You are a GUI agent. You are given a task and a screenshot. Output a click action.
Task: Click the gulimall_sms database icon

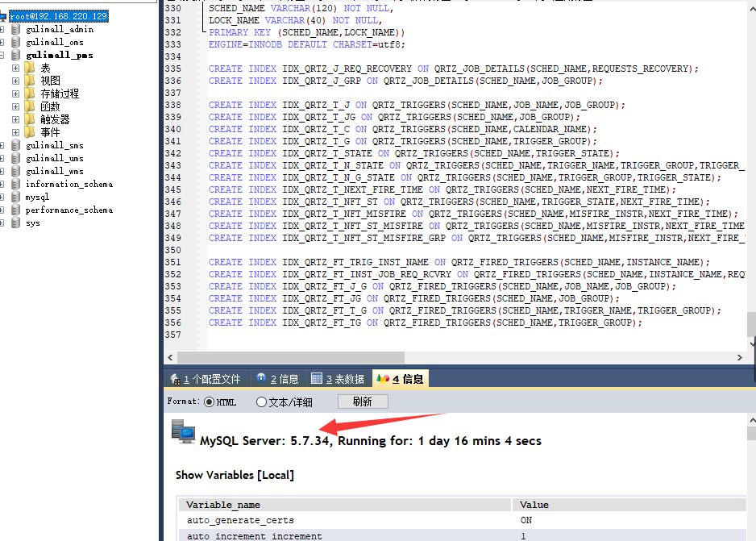tap(16, 146)
